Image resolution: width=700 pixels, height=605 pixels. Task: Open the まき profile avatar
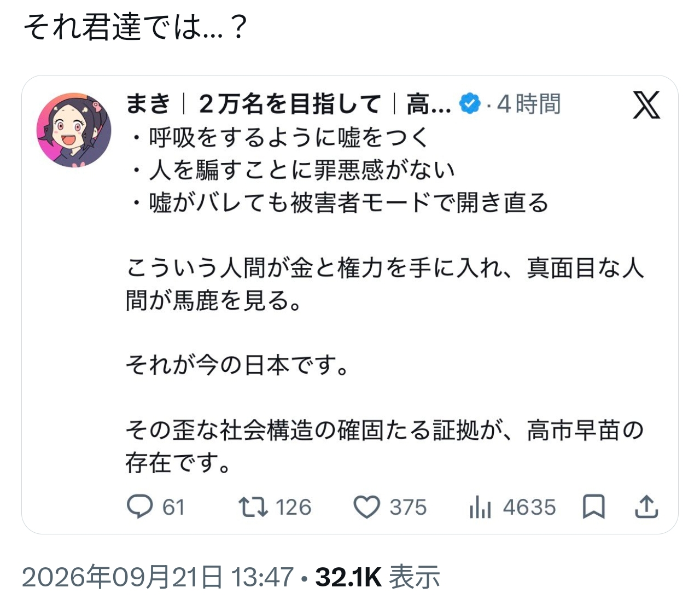pyautogui.click(x=74, y=130)
